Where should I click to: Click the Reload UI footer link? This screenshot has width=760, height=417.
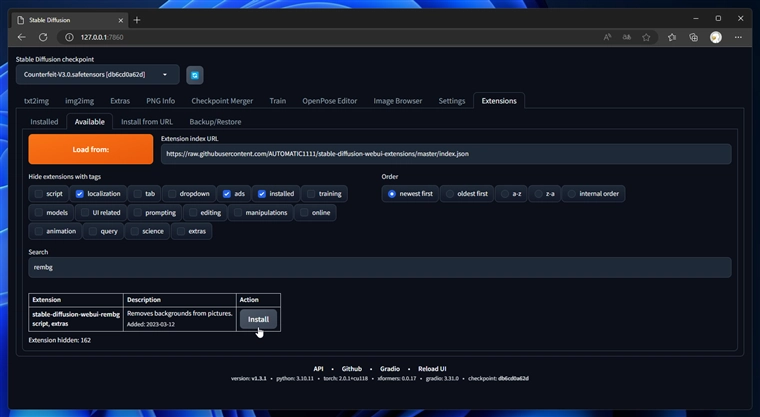pos(432,369)
